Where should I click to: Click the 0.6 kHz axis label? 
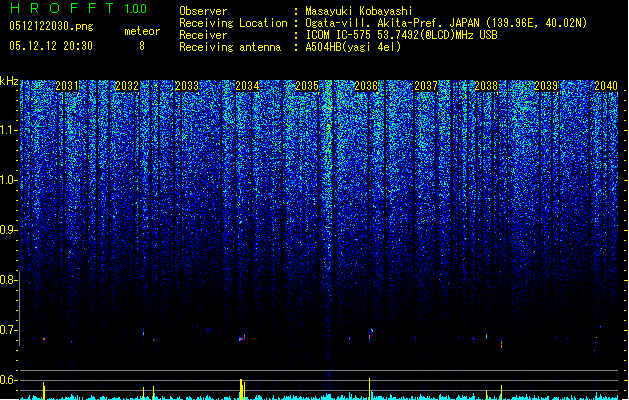tap(8, 380)
